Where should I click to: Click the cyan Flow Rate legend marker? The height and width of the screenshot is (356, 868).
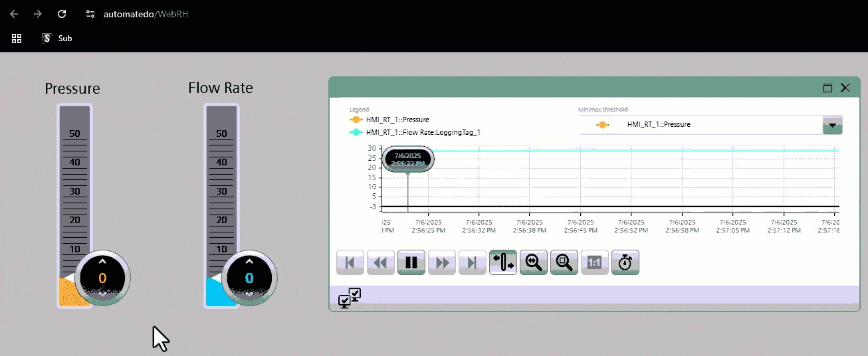click(356, 132)
